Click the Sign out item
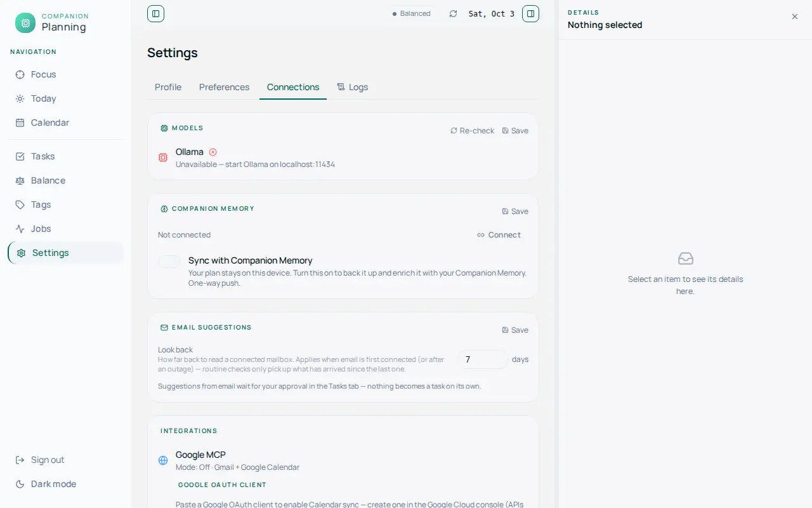Image resolution: width=812 pixels, height=508 pixels. point(65,460)
